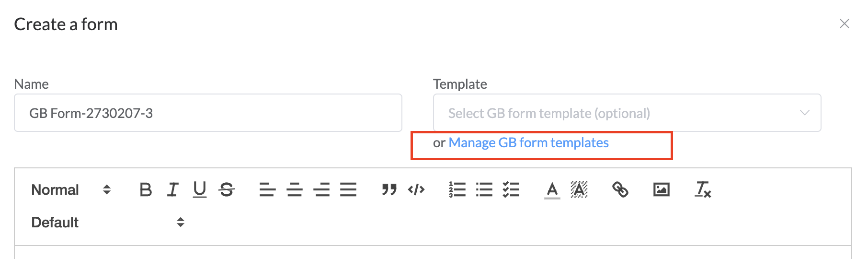Apply strikethrough formatting

pyautogui.click(x=227, y=190)
